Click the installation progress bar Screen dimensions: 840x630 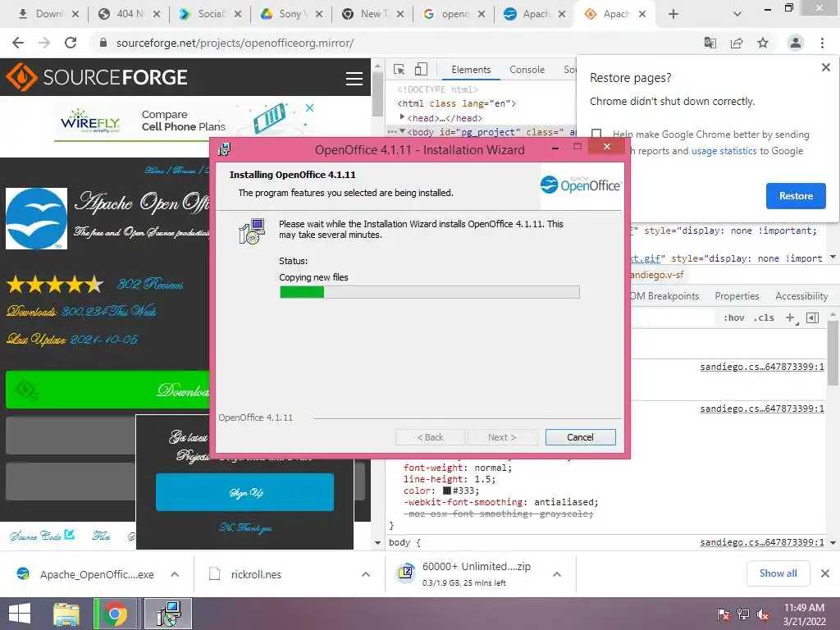click(429, 292)
